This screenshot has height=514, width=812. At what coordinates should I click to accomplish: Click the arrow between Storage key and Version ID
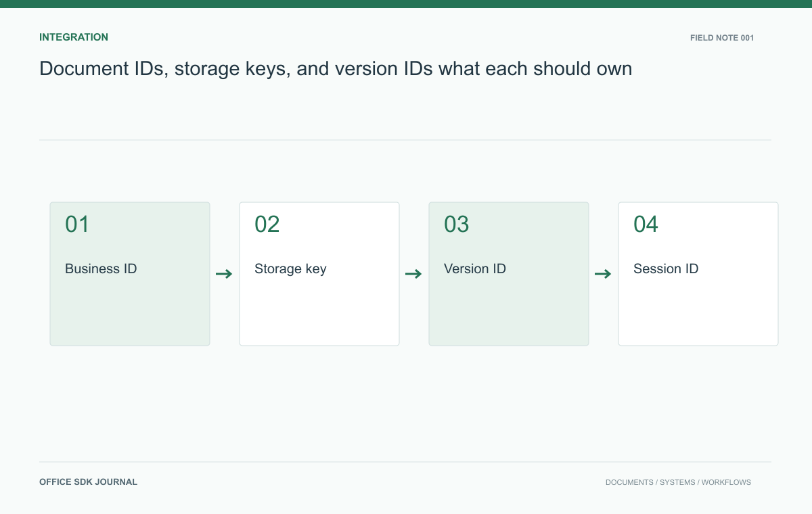click(413, 274)
